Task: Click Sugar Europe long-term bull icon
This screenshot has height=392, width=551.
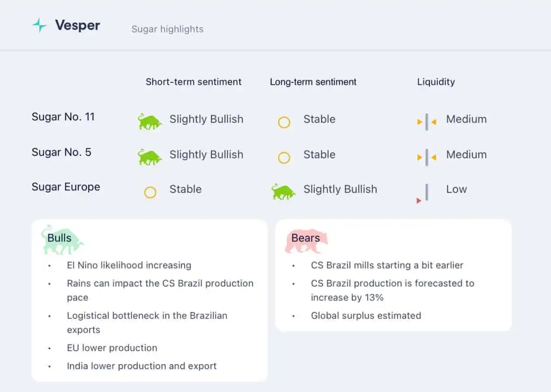Action: [283, 192]
